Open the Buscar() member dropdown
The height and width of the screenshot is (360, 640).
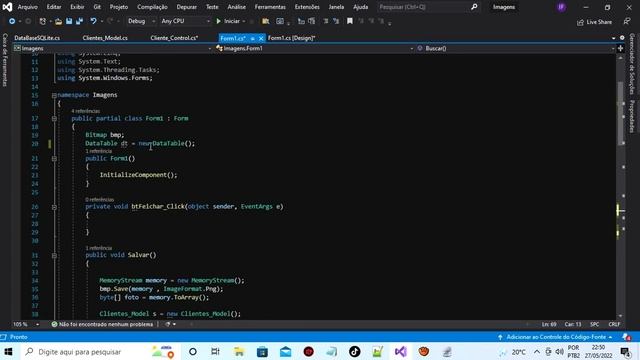(516, 48)
